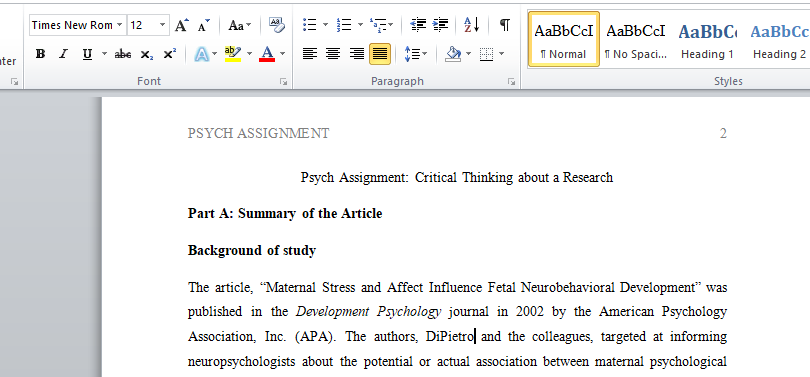Viewport: 810px width, 377px height.
Task: Click the Numbering list icon
Action: pyautogui.click(x=344, y=25)
